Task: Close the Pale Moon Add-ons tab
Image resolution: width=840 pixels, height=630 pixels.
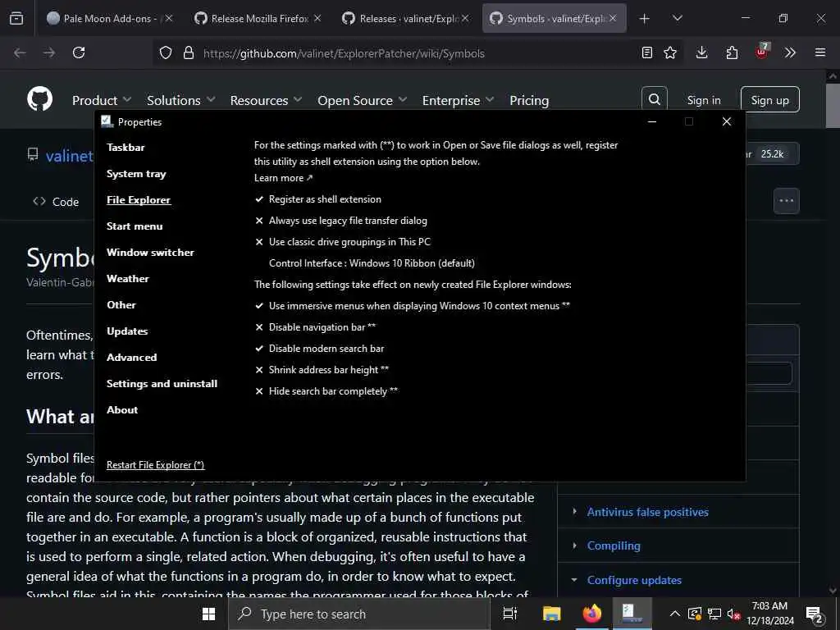Action: pos(169,18)
